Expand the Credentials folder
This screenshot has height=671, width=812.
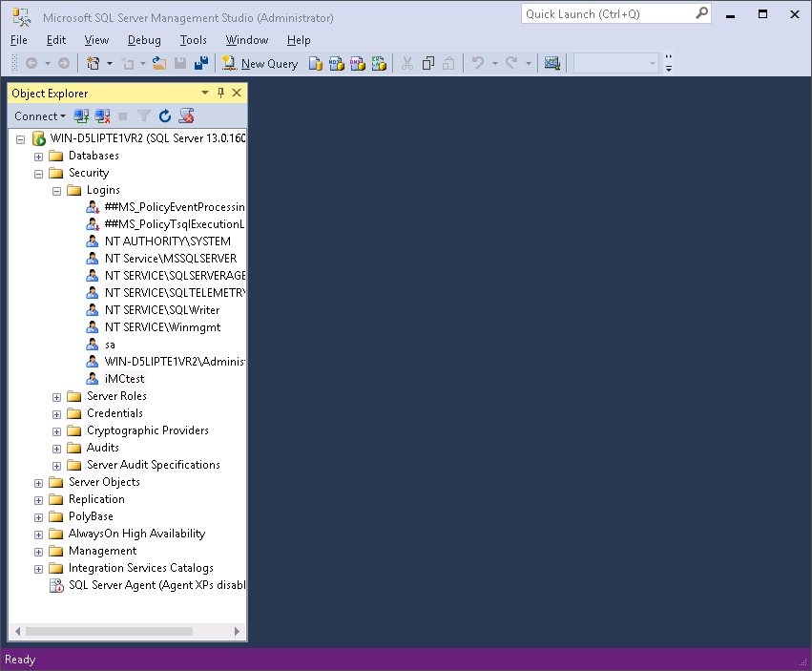57,414
